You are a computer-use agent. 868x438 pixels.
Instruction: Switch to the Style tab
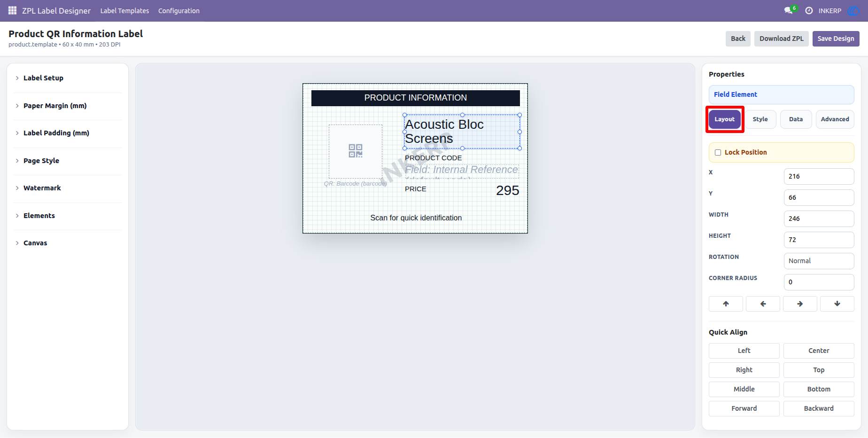(x=760, y=119)
